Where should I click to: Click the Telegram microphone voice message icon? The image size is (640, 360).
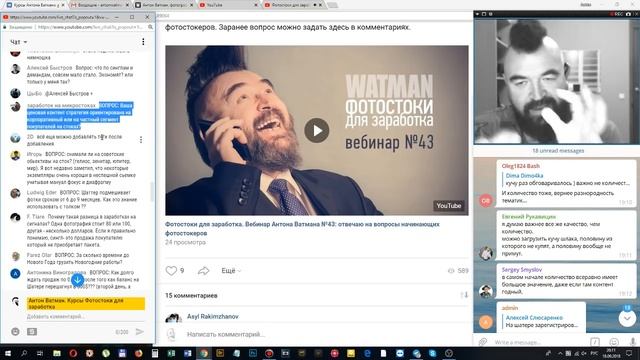point(632,342)
